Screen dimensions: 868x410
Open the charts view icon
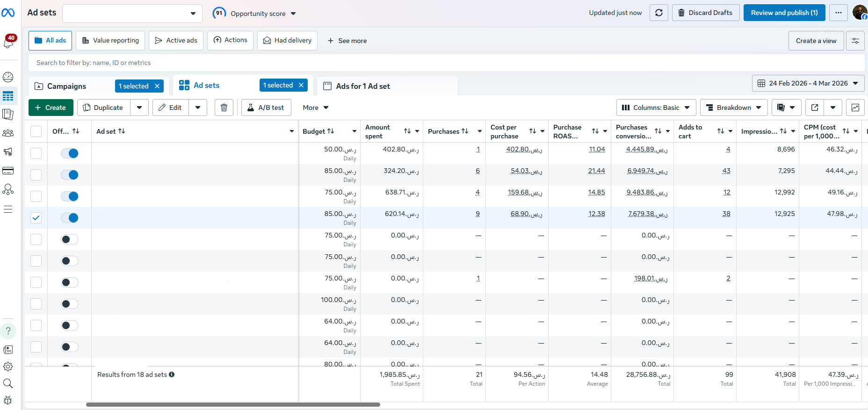(855, 108)
